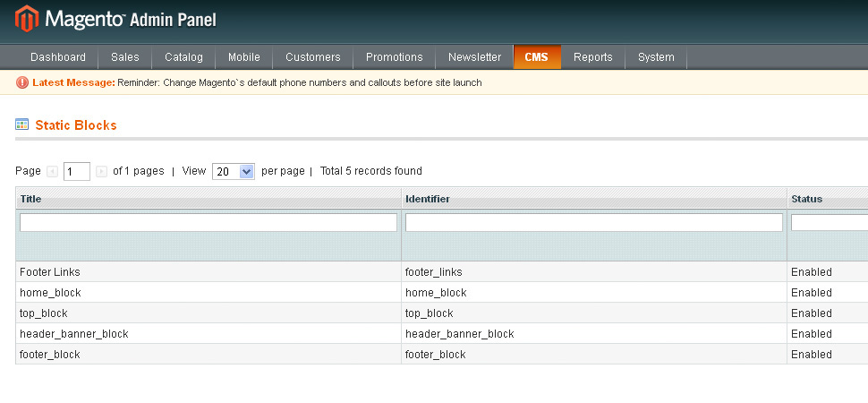Open the Reports menu
The width and height of the screenshot is (868, 403).
point(593,57)
